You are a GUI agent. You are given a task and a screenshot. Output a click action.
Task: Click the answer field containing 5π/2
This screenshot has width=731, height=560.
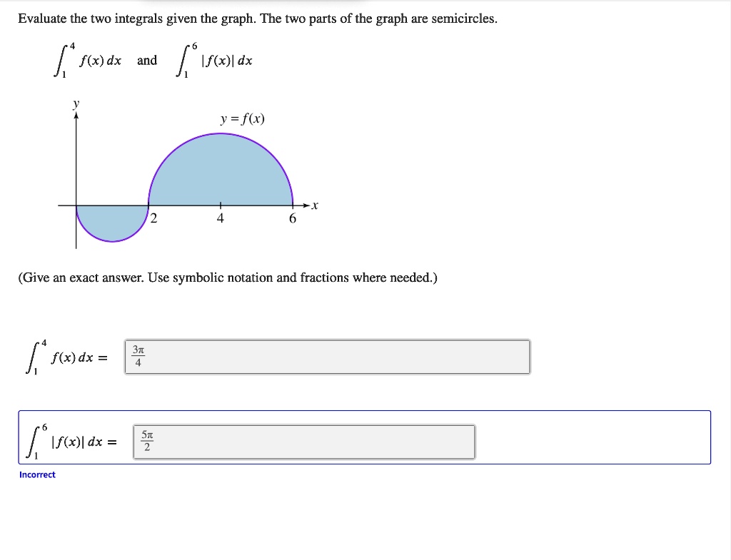(x=303, y=440)
